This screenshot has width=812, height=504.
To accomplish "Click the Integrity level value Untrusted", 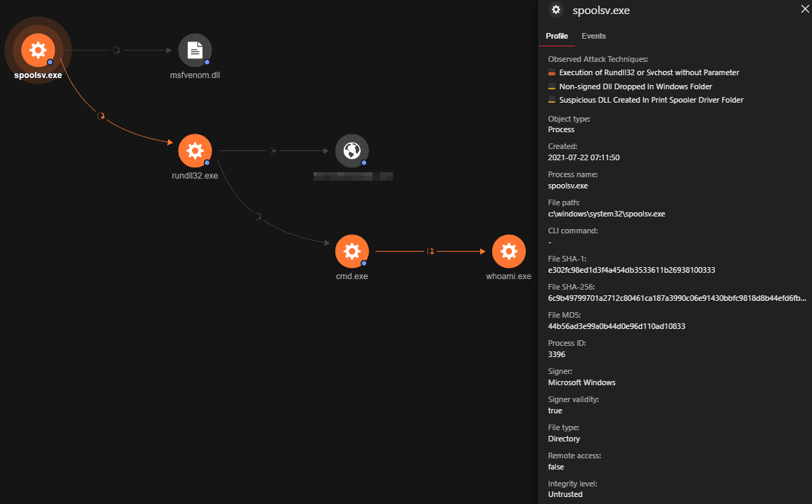I will tap(565, 494).
